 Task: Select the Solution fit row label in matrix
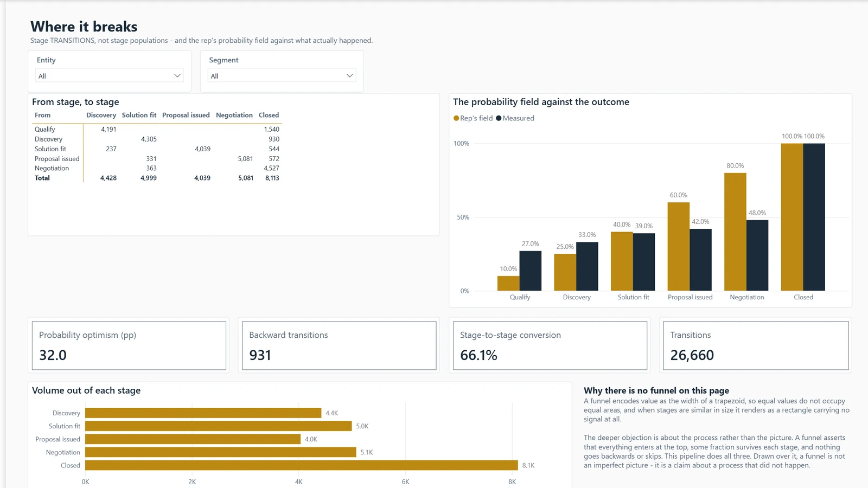point(50,149)
